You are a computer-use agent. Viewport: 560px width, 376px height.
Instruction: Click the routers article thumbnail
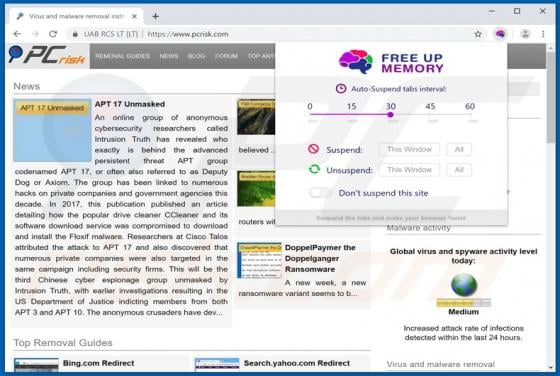256,189
